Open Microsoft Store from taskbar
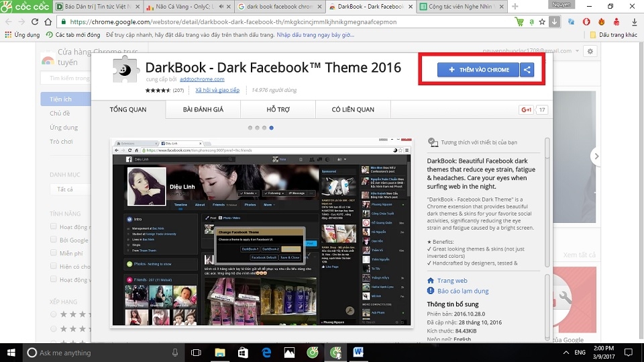644x362 pixels. tap(243, 353)
